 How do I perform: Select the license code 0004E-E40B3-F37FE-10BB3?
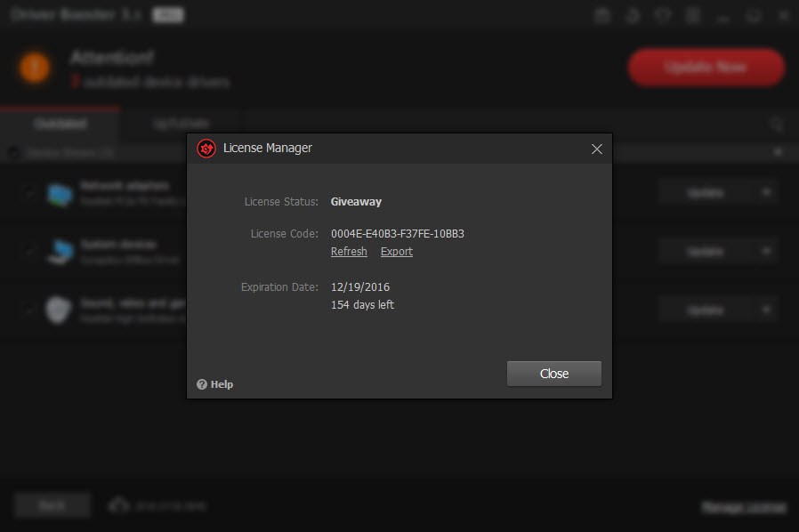pyautogui.click(x=398, y=234)
